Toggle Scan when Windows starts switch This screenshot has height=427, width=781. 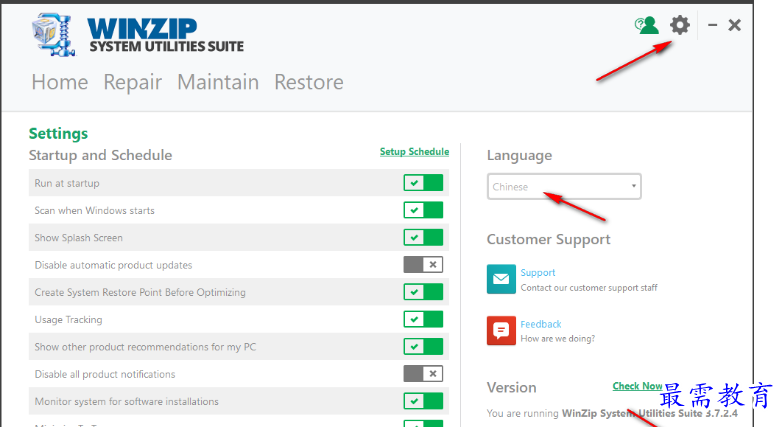423,210
